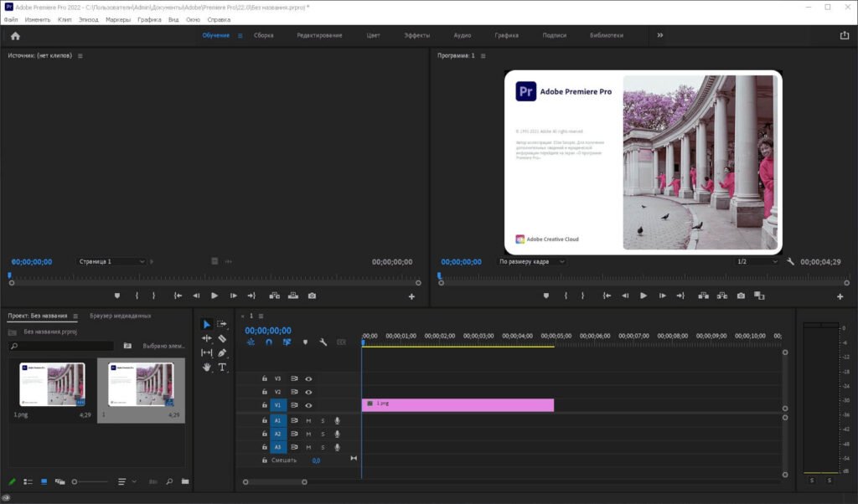
Task: Toggle visibility eye of track V1
Action: tap(308, 405)
